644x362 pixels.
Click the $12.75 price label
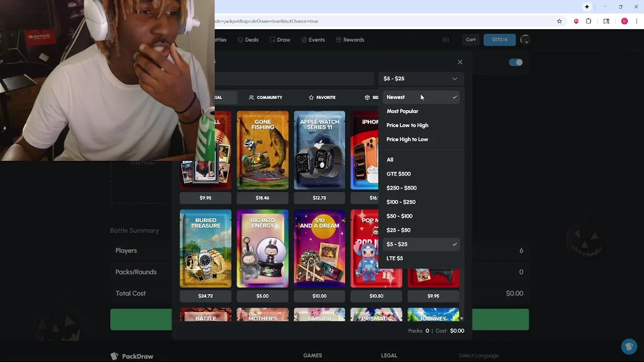(319, 198)
